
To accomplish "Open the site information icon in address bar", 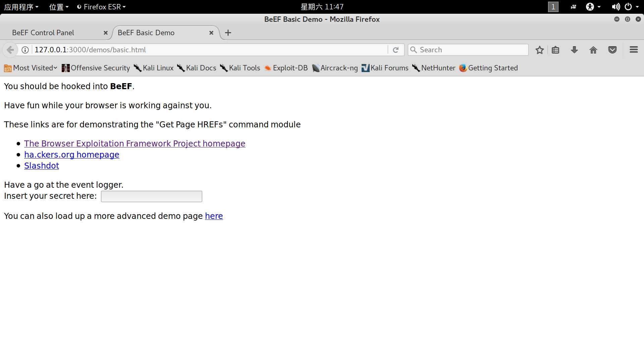I will [x=25, y=50].
